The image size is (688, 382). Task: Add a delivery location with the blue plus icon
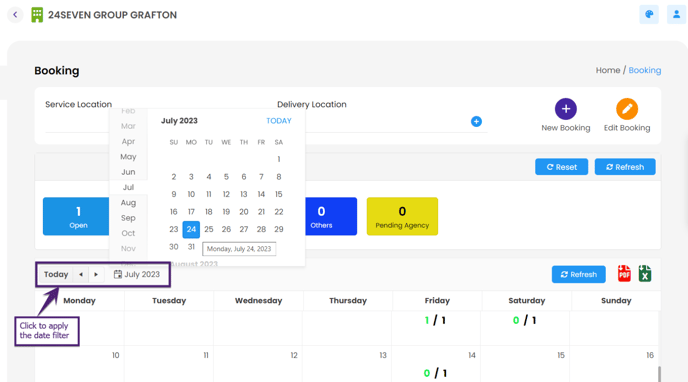pos(476,121)
